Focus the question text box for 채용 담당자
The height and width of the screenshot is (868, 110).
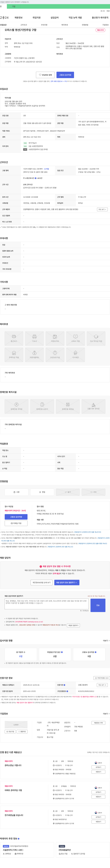pos(47,604)
